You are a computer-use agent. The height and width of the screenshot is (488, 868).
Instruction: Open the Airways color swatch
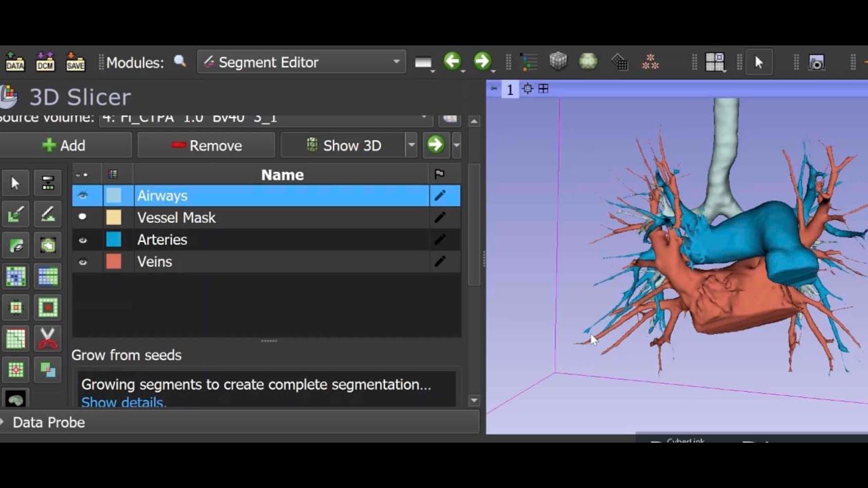point(113,196)
